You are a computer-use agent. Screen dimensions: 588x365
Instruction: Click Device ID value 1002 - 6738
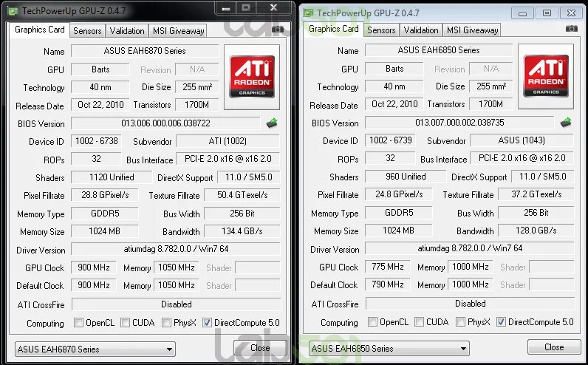tap(96, 141)
